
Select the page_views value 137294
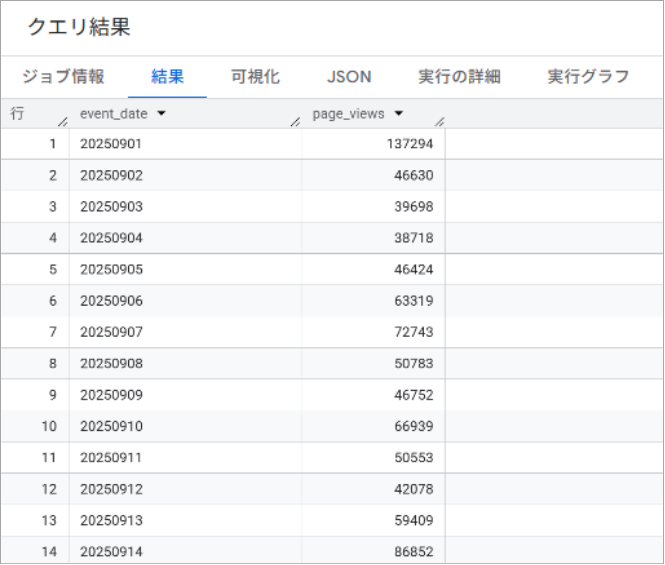[x=409, y=144]
